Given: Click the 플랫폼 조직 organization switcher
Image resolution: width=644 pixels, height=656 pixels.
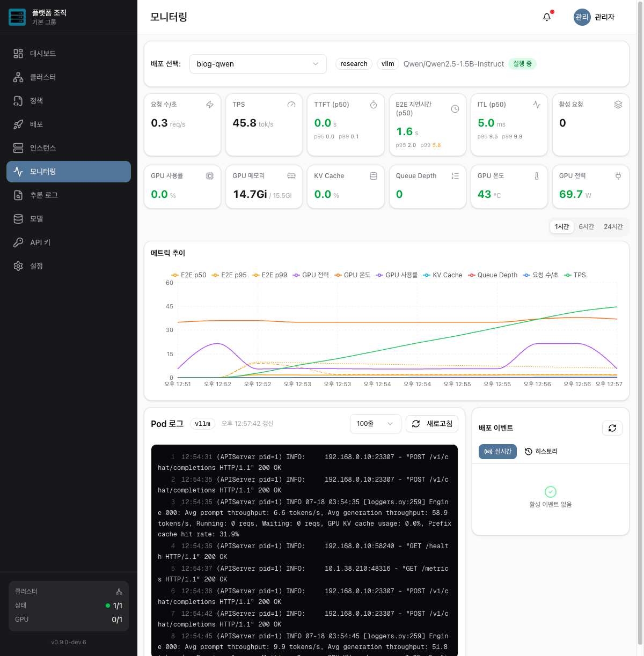Looking at the screenshot, I should coord(69,17).
